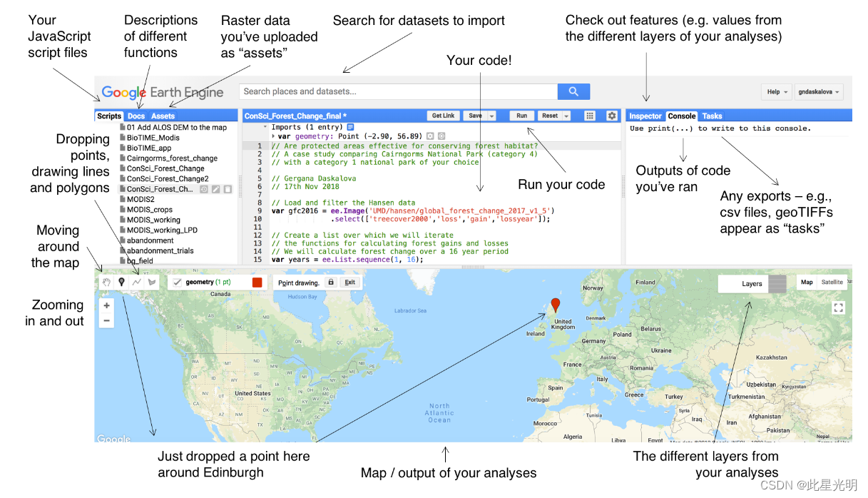Click the Google Earth Engine logo

tap(163, 92)
